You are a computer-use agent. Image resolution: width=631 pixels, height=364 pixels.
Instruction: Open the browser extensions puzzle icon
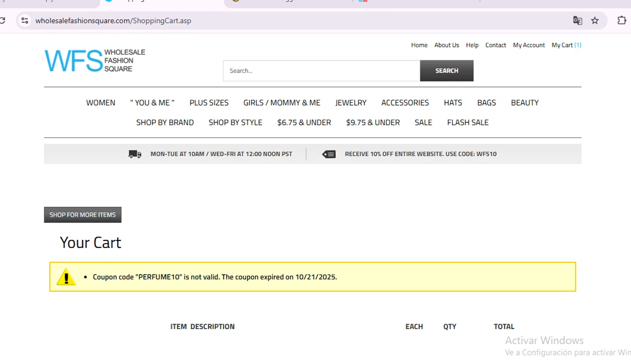(x=622, y=20)
